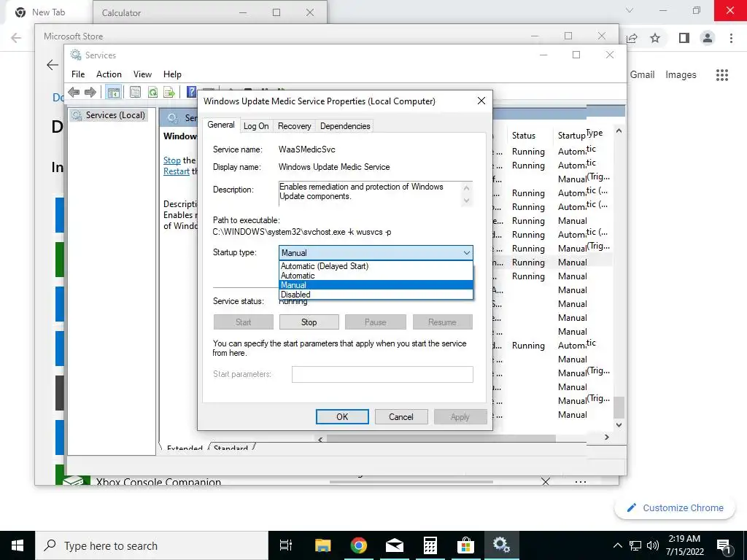This screenshot has width=747, height=560.
Task: Click the Export List toolbar icon
Action: (x=169, y=93)
